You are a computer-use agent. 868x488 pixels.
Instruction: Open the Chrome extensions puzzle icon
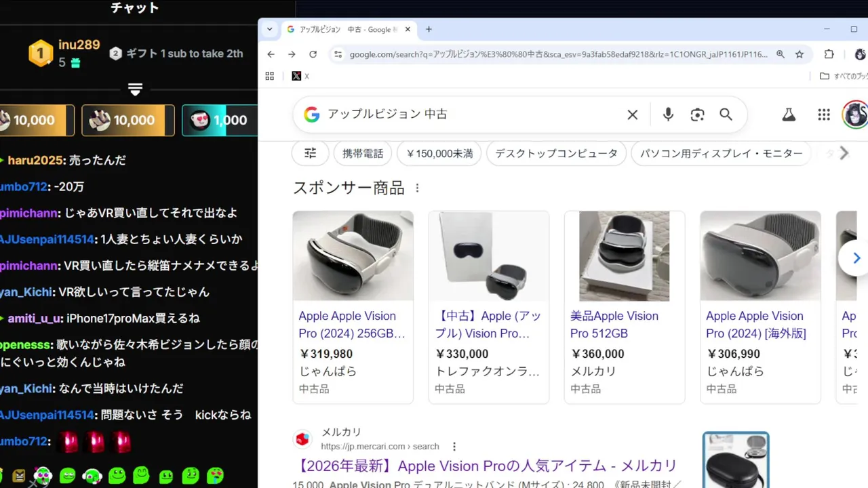[829, 54]
